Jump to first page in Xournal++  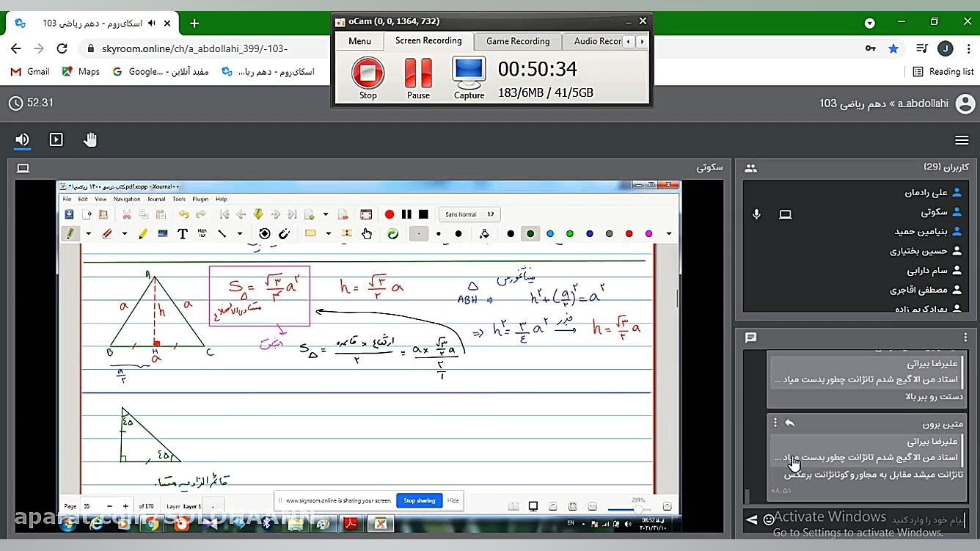click(x=224, y=214)
